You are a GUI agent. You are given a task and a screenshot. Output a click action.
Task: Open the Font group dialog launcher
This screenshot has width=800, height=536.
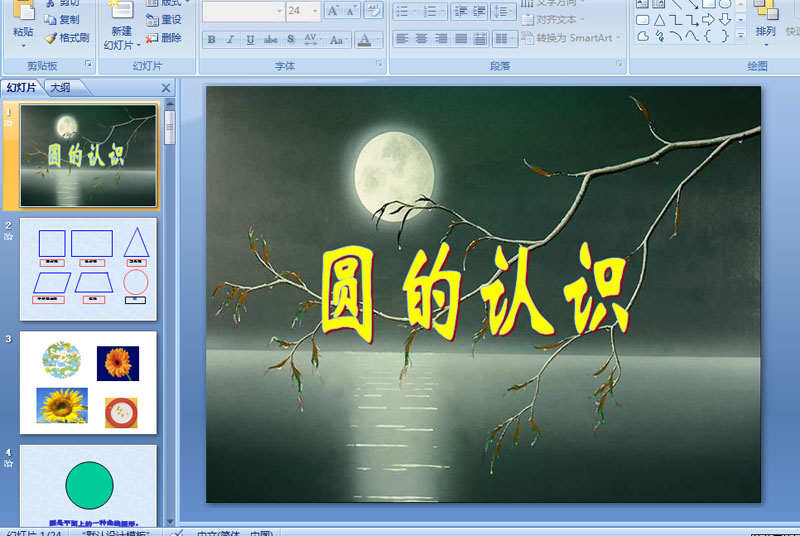point(379,64)
